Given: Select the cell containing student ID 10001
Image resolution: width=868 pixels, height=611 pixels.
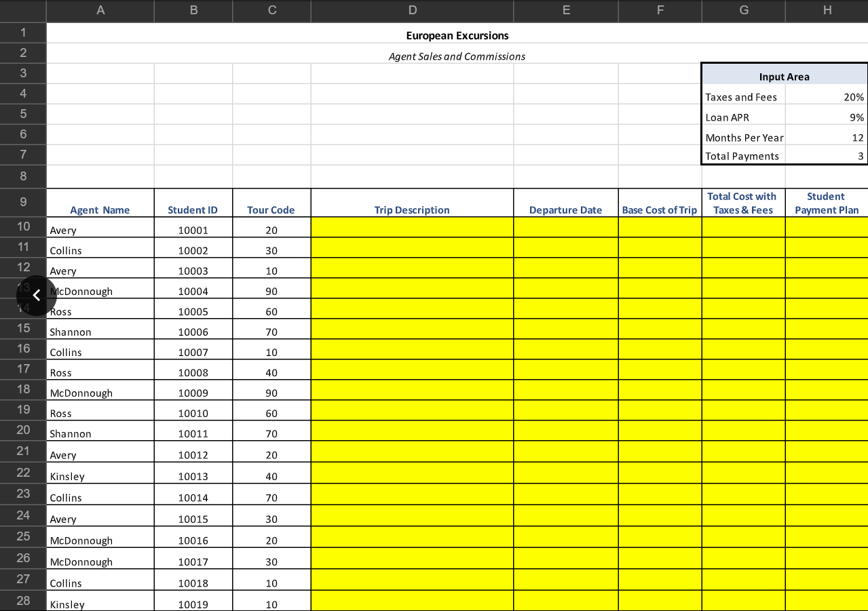Looking at the screenshot, I should click(193, 229).
